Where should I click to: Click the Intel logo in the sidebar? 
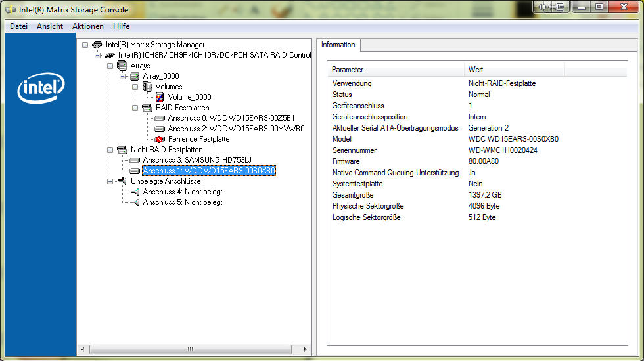click(x=41, y=88)
